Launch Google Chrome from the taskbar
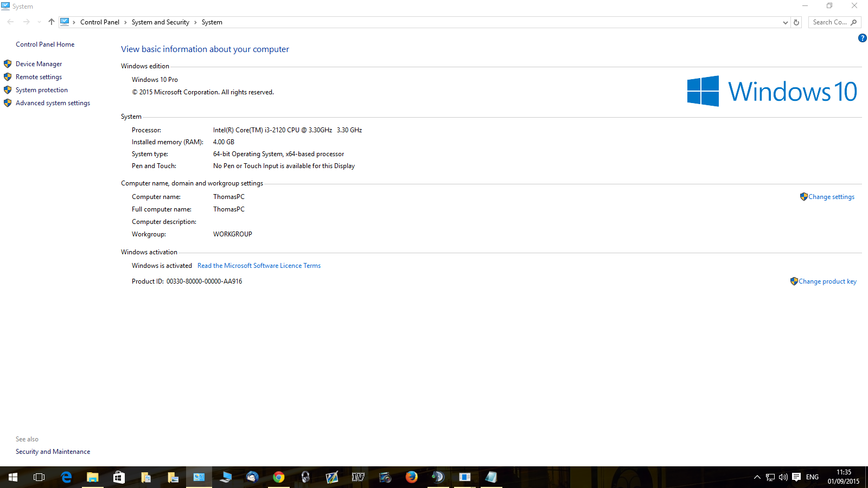868x488 pixels. tap(279, 477)
